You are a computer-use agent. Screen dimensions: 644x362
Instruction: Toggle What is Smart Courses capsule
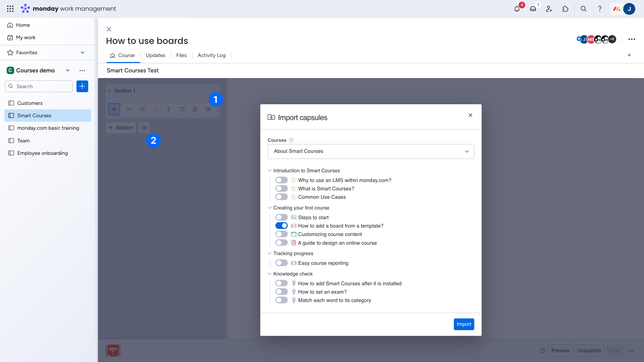[281, 188]
